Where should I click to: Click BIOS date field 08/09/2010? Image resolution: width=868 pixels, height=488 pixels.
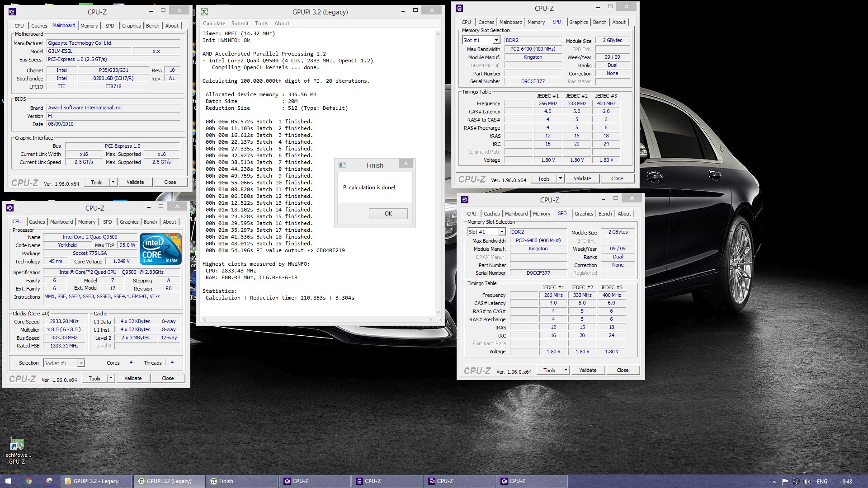(113, 124)
